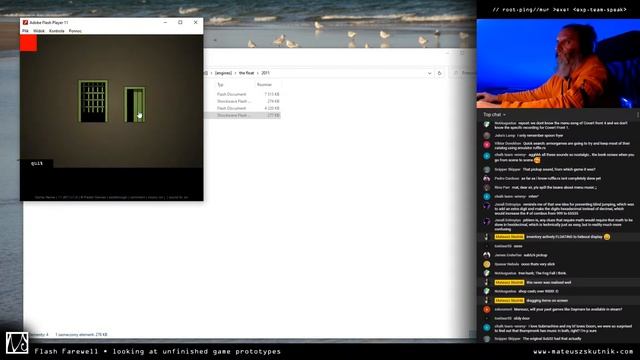Open the Widok menu in Flash Player
The width and height of the screenshot is (640, 360).
pos(39,31)
